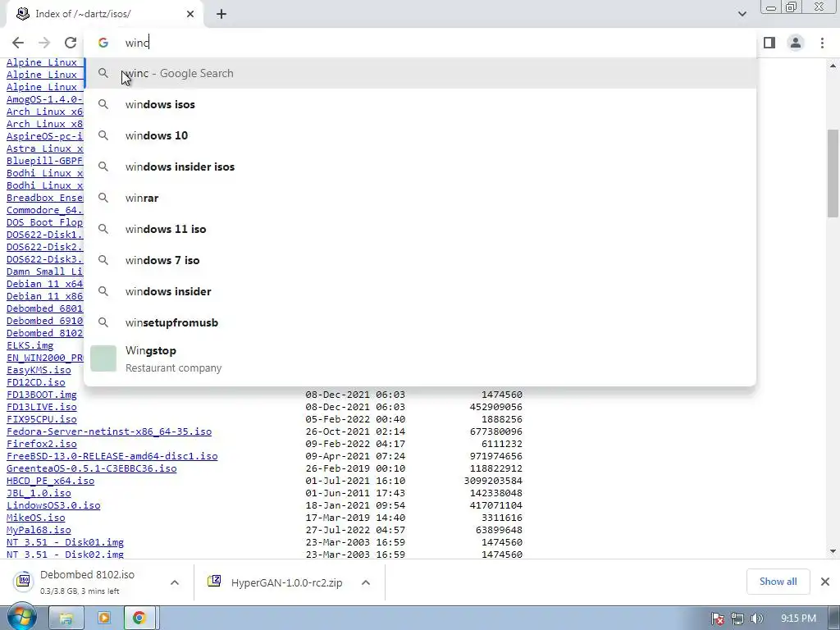This screenshot has width=840, height=630.
Task: Open the Windows Start menu orb
Action: pyautogui.click(x=21, y=617)
